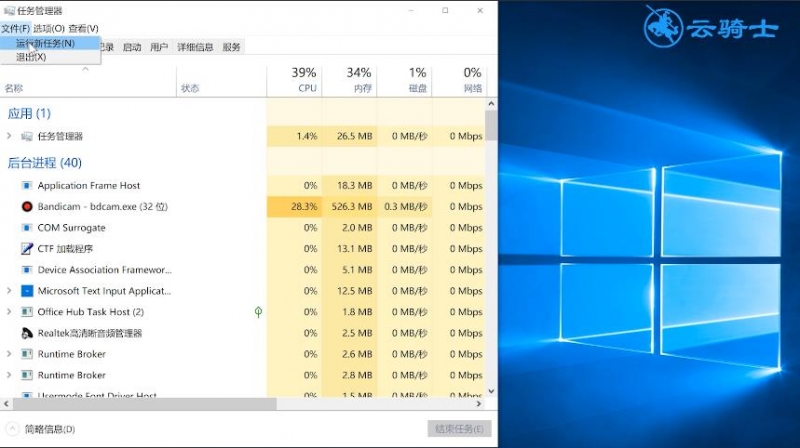
Task: Sort by the CPU column header
Action: pos(294,81)
